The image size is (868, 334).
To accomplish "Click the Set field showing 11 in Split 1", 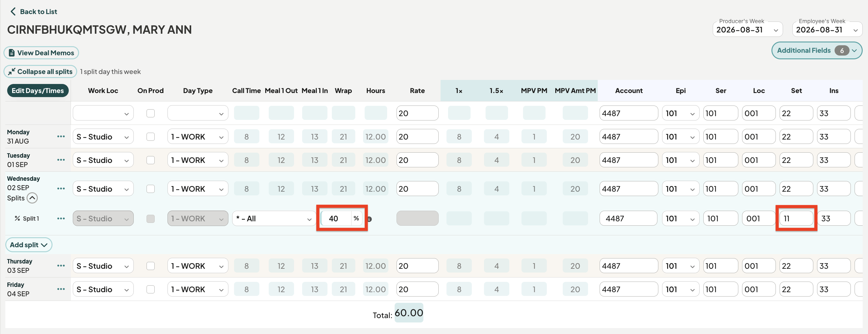I will [796, 219].
